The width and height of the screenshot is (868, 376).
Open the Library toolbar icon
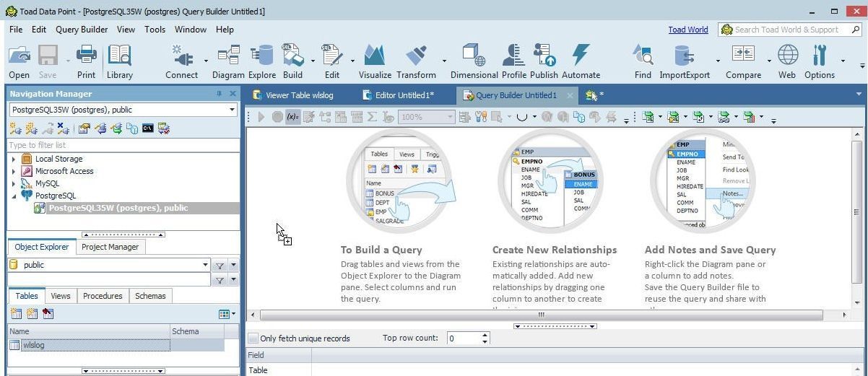119,61
